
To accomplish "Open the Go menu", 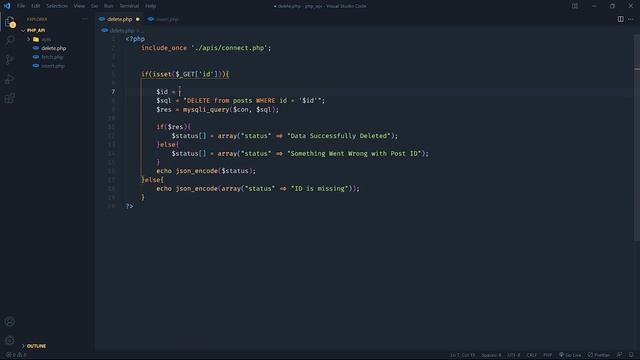I will click(x=94, y=6).
